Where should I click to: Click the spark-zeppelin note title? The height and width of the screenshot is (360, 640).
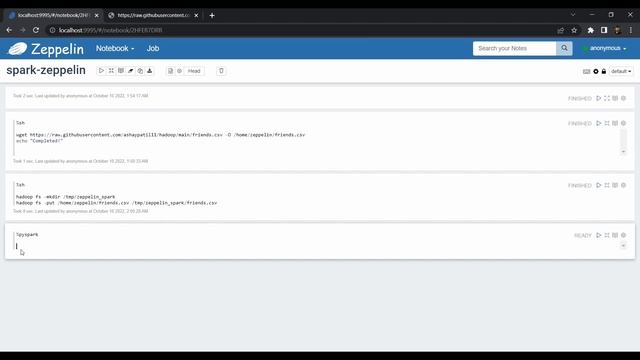coord(46,70)
